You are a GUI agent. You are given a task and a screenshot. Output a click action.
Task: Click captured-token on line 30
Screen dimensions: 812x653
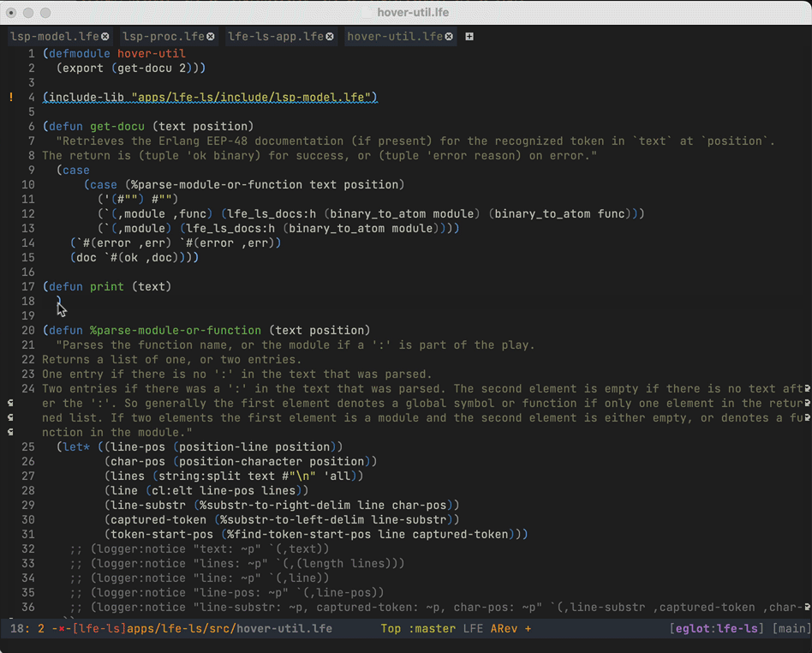click(x=158, y=520)
